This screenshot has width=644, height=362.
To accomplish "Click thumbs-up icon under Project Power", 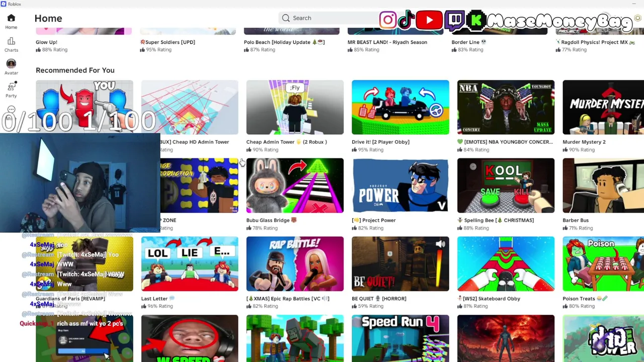I will coord(355,228).
